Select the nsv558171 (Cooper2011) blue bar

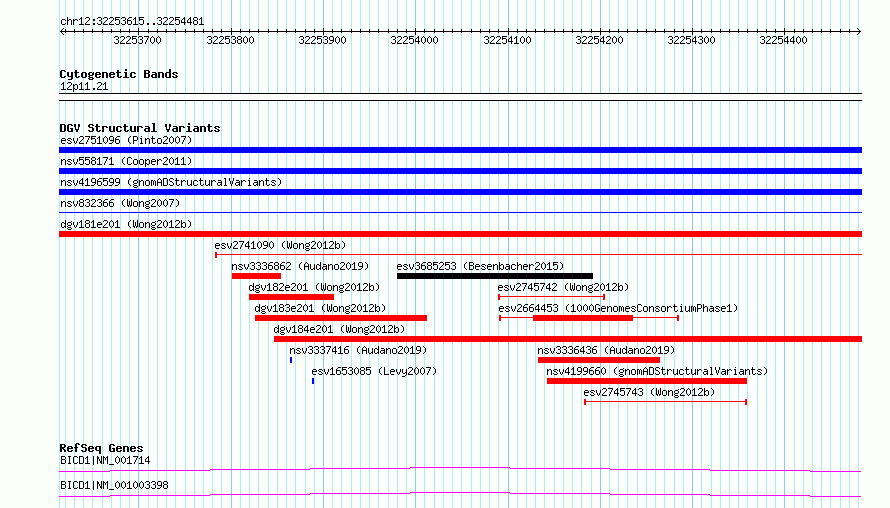(460, 171)
